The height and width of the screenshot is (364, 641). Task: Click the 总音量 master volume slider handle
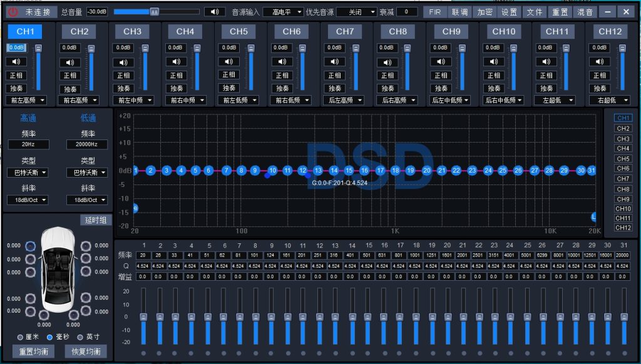coord(154,12)
